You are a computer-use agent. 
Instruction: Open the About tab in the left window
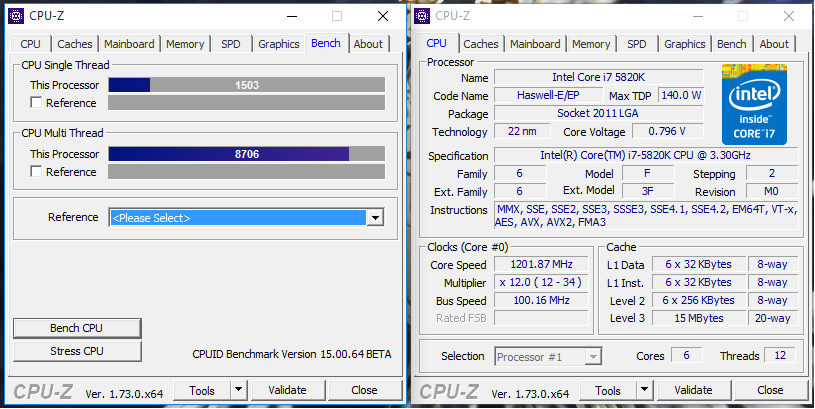pyautogui.click(x=368, y=44)
